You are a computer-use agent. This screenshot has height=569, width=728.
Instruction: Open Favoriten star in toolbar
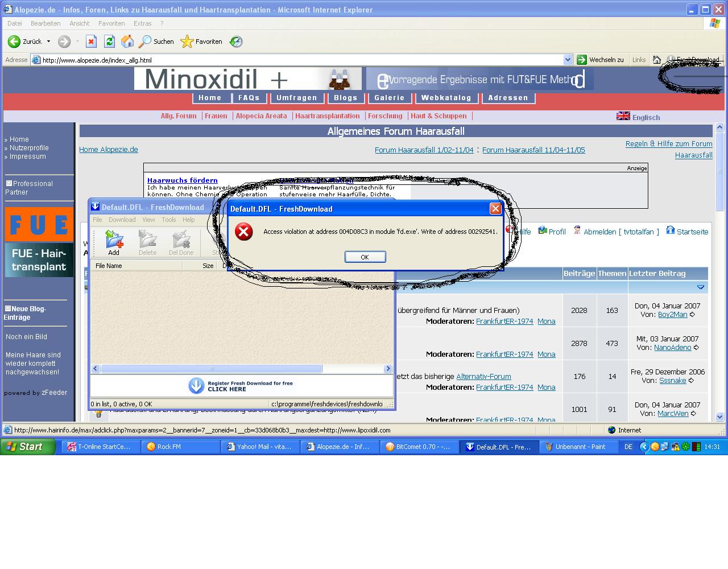(187, 42)
